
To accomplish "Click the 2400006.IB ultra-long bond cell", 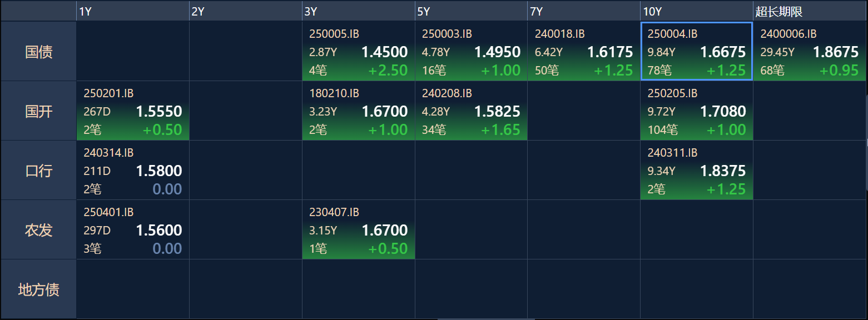I will point(809,52).
